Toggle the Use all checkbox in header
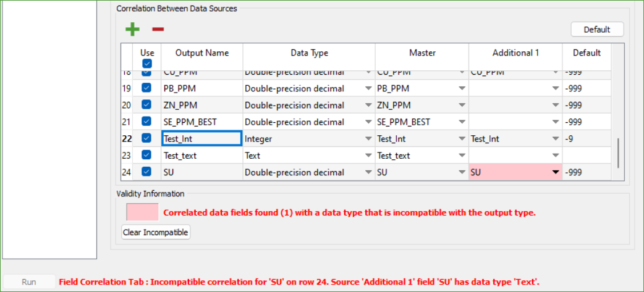 (147, 64)
